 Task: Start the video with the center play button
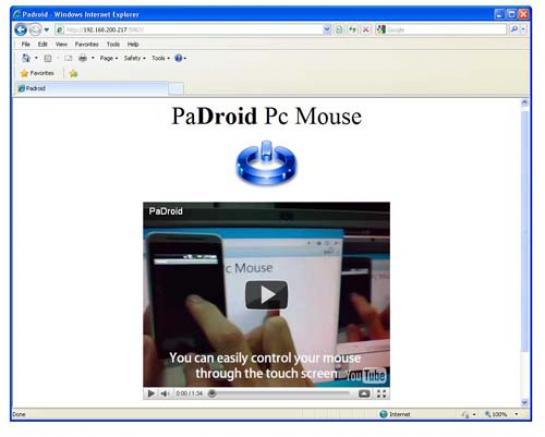coord(267,295)
